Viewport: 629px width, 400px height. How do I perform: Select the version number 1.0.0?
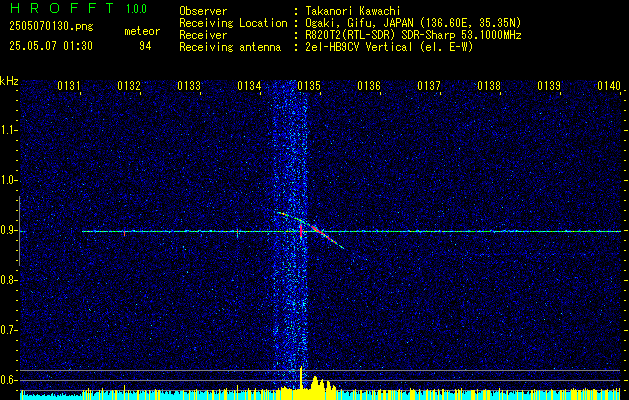pyautogui.click(x=136, y=9)
